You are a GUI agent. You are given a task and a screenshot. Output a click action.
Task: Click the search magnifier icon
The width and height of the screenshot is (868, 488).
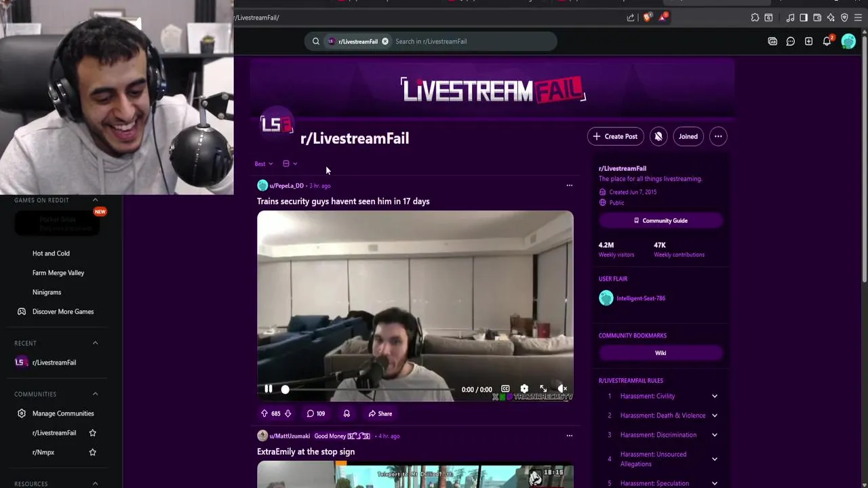[x=316, y=41]
